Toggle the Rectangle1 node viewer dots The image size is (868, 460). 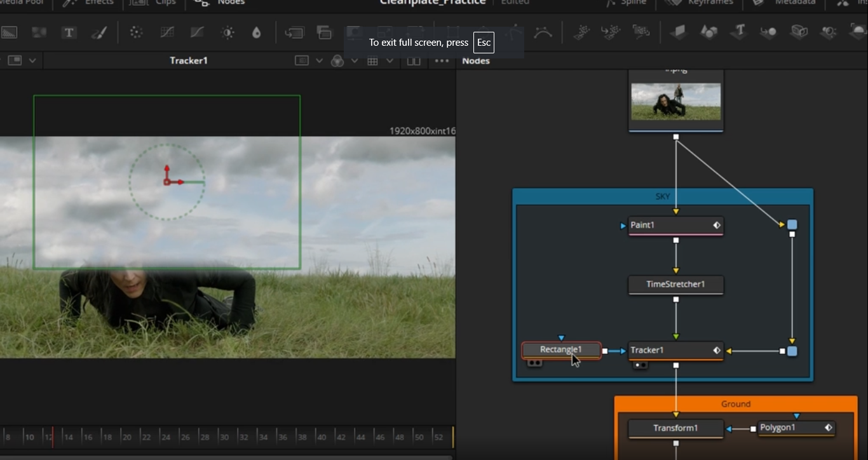pos(534,363)
